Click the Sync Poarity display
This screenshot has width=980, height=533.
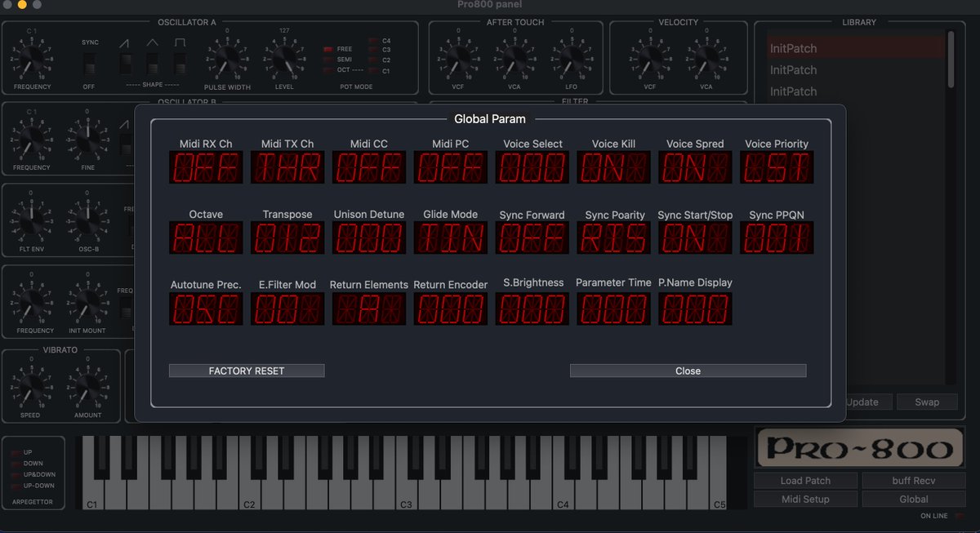pyautogui.click(x=614, y=238)
